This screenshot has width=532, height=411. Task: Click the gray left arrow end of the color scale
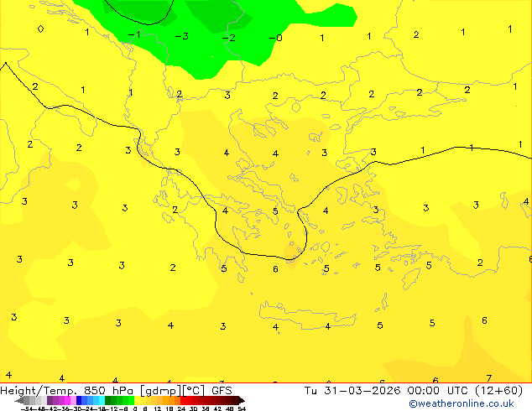[19, 400]
